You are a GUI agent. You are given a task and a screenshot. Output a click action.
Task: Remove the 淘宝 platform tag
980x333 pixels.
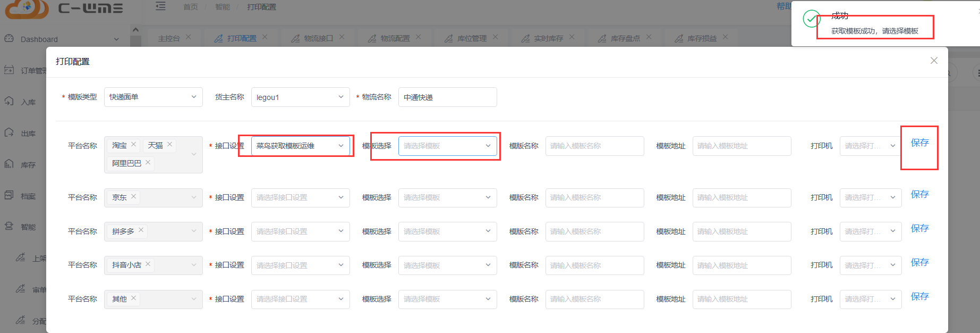point(134,144)
